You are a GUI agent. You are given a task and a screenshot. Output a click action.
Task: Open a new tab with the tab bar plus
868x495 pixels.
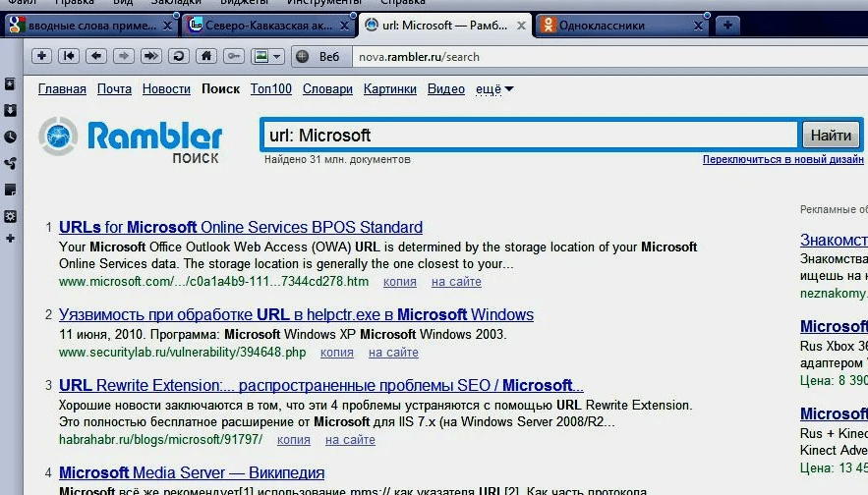click(727, 25)
